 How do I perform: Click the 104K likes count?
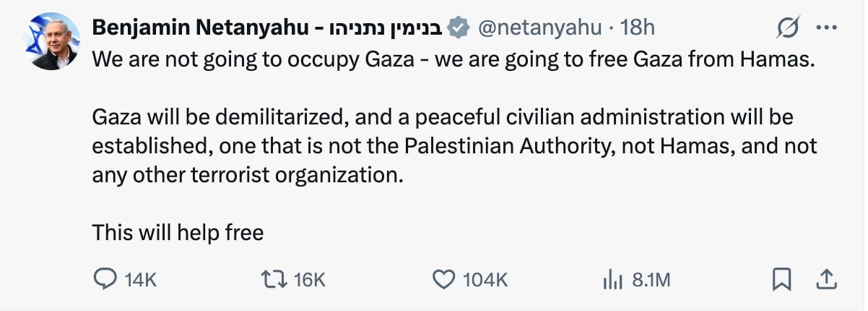(485, 280)
